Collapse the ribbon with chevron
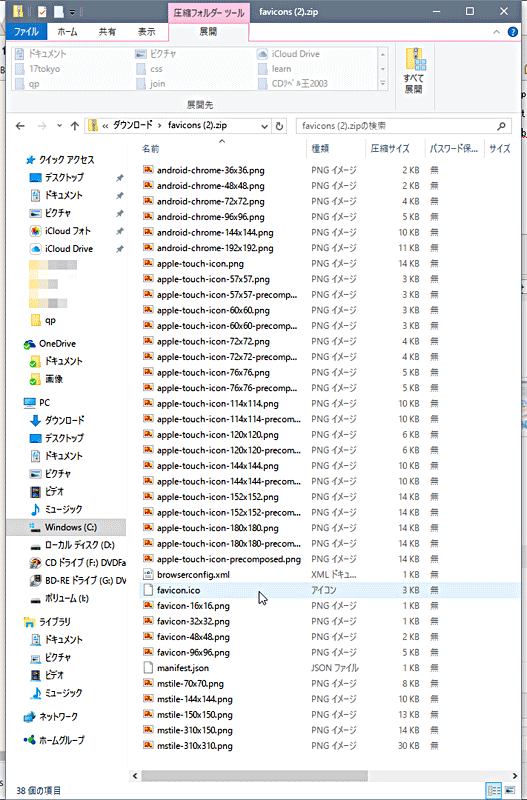This screenshot has width=527, height=800. click(496, 32)
